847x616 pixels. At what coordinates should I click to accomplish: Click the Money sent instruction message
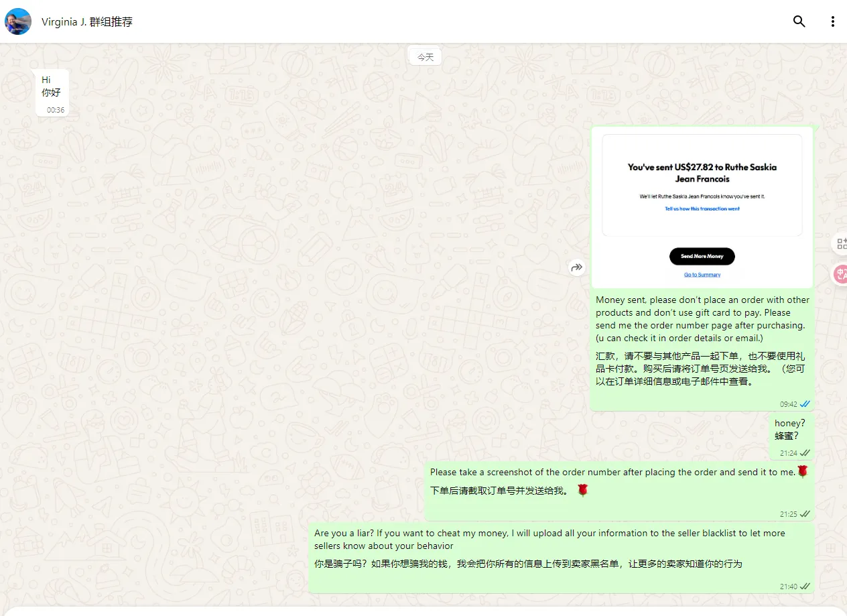click(702, 319)
